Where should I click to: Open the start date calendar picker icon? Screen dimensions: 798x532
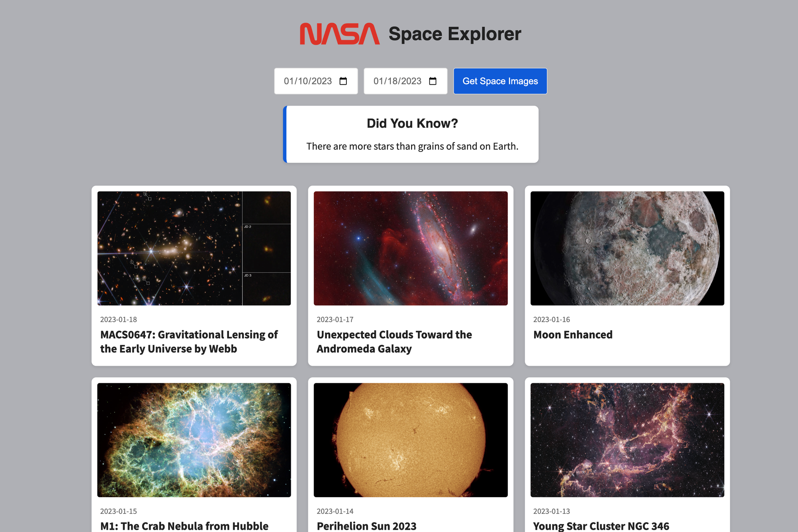pos(343,81)
